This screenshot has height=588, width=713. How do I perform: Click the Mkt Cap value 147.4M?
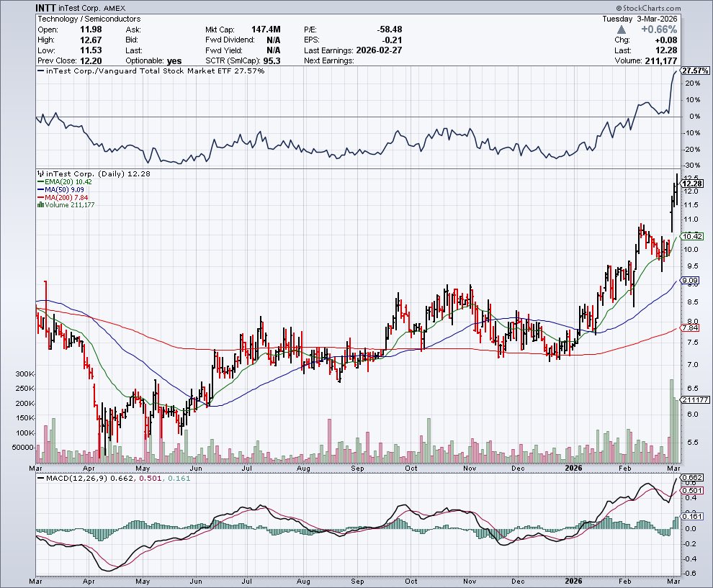click(266, 30)
